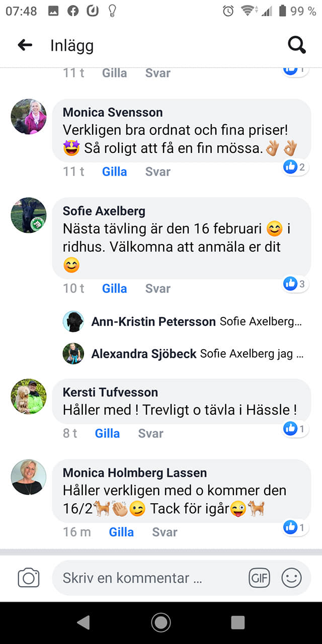Open the GIF picker button
The width and height of the screenshot is (322, 644).
click(x=260, y=578)
